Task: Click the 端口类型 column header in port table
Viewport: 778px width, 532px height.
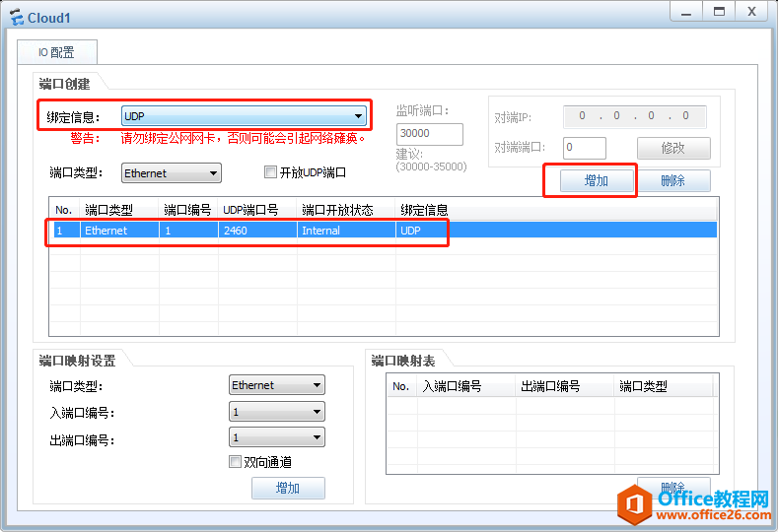Action: (119, 210)
